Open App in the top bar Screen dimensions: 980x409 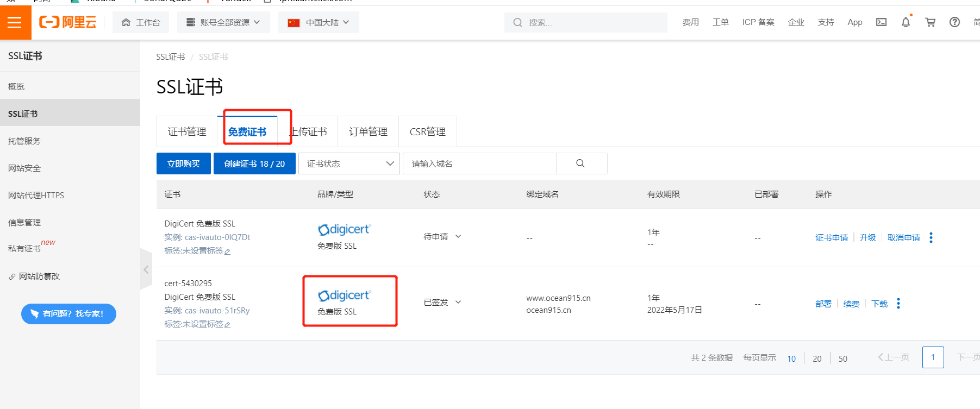855,22
